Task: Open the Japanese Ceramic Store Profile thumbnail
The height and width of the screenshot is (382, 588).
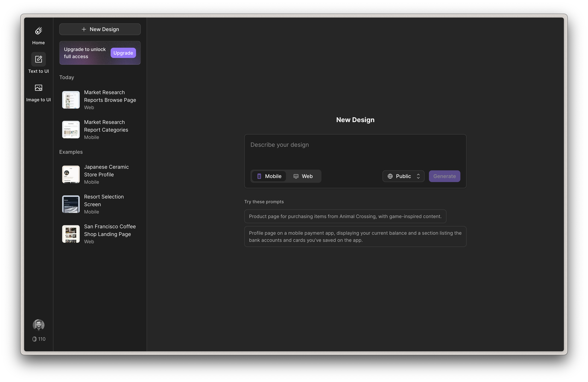Action: point(71,174)
